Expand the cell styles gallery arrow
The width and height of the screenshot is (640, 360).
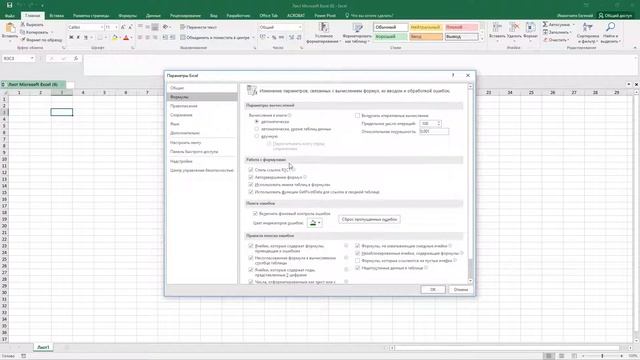click(x=482, y=38)
